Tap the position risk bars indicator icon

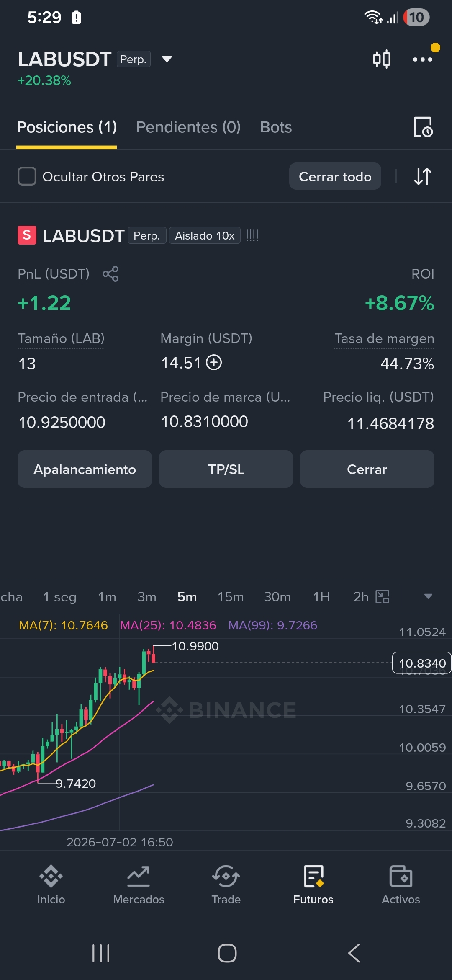click(252, 235)
